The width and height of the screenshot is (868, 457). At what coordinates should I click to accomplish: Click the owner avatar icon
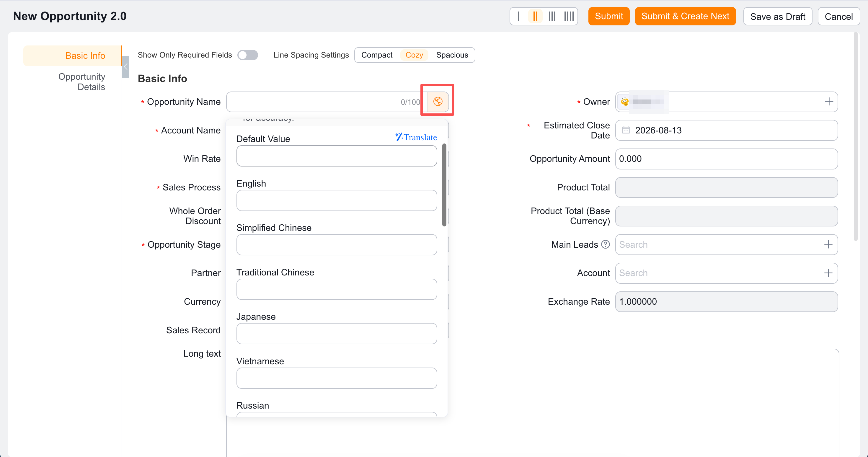pyautogui.click(x=625, y=102)
